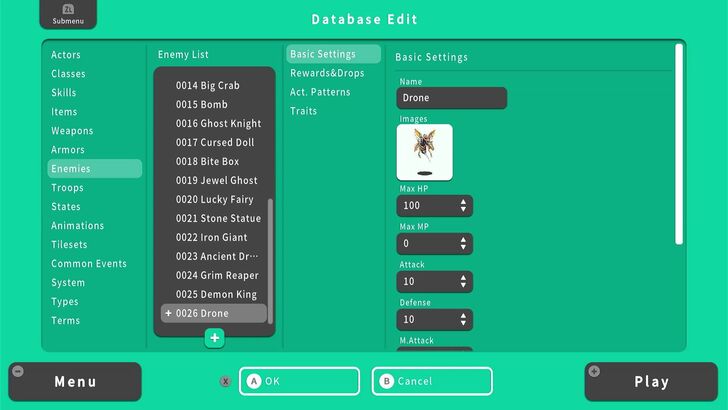728x410 pixels.
Task: Increase Defense with up arrow
Action: point(463,316)
